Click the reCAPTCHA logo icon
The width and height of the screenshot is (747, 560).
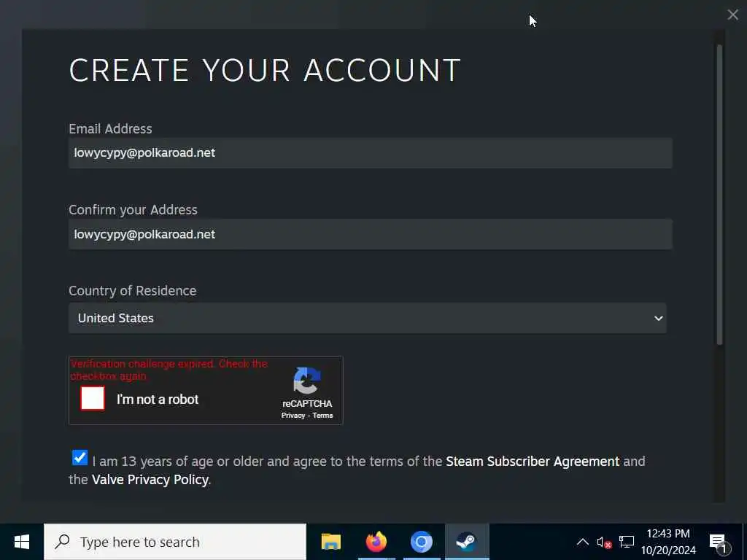pos(307,381)
